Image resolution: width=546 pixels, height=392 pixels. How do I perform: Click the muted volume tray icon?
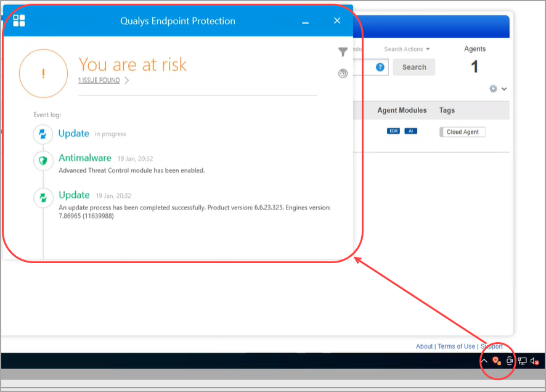tap(535, 361)
